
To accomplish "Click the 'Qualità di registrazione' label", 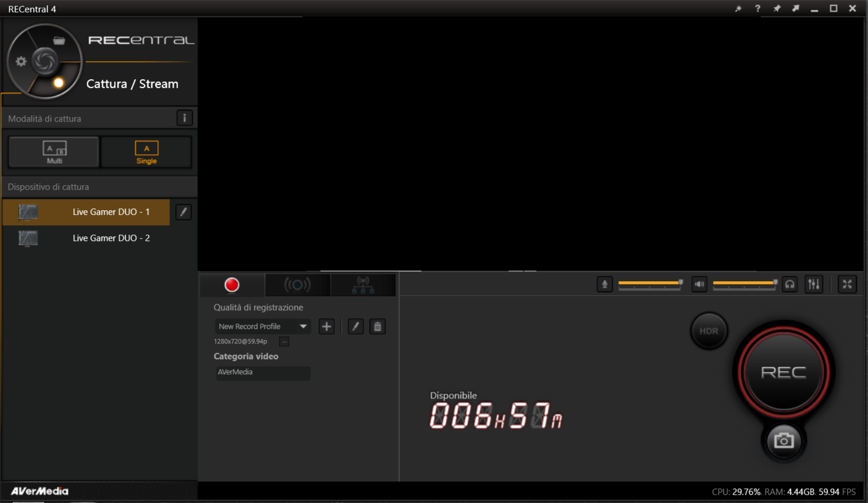I will [258, 307].
